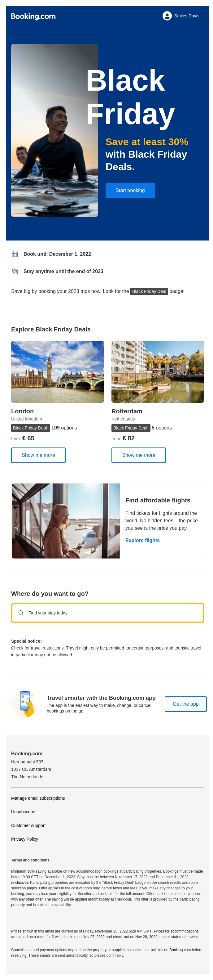Open Manage email subscriptions link

[38, 798]
